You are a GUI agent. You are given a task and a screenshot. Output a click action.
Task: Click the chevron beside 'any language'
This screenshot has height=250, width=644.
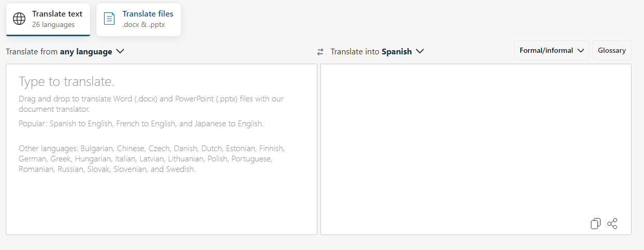pyautogui.click(x=120, y=51)
